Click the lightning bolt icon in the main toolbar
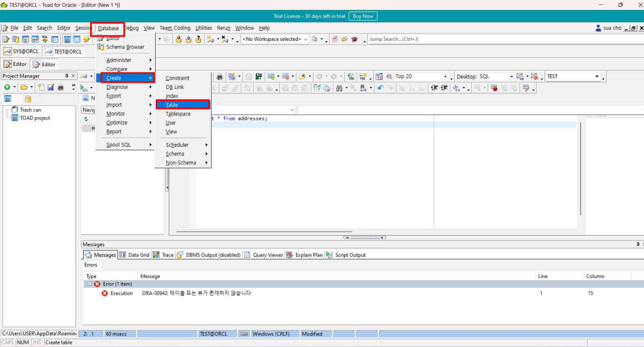 (x=87, y=39)
